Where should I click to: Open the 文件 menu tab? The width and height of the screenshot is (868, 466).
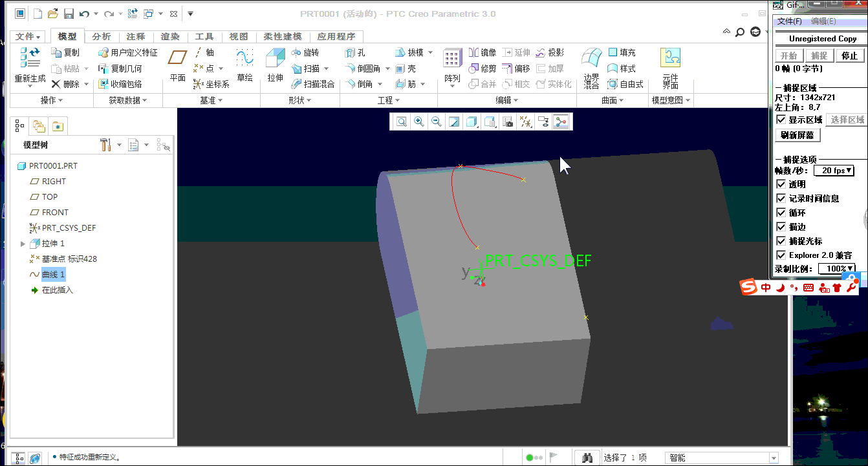coord(28,36)
